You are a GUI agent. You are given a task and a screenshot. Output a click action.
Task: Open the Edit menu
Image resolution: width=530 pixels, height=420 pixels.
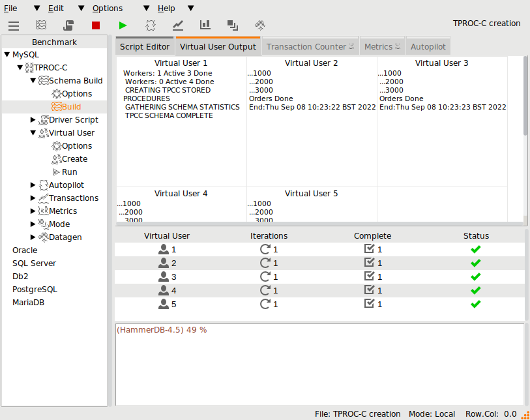tap(56, 8)
